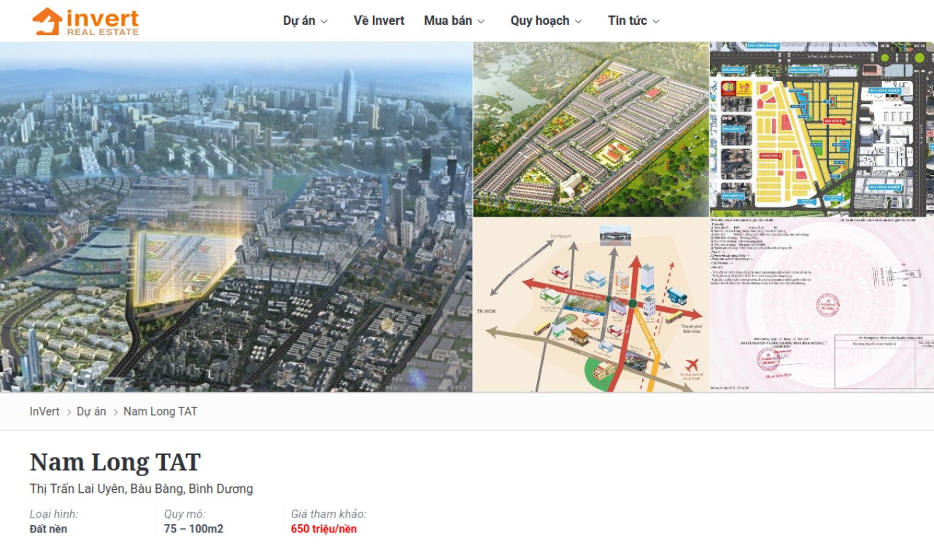Click the Giá tham khảo label
Viewport: 934px width, 560px height.
click(329, 514)
